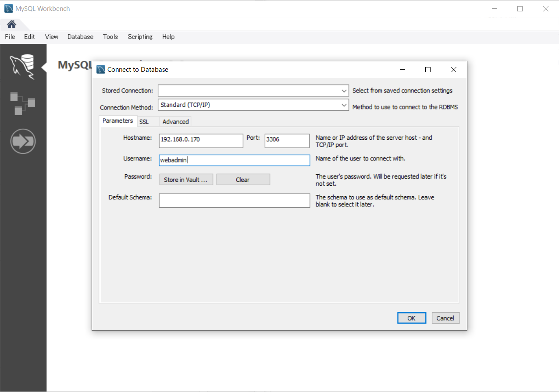Minimize the Connect to Database dialog
559x392 pixels.
[x=402, y=70]
